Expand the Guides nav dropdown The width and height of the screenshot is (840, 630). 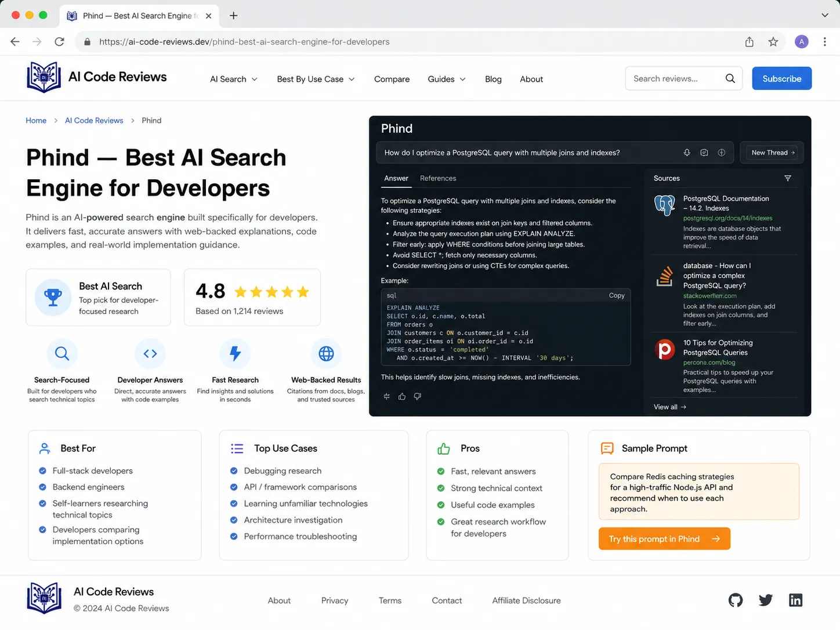click(x=447, y=79)
